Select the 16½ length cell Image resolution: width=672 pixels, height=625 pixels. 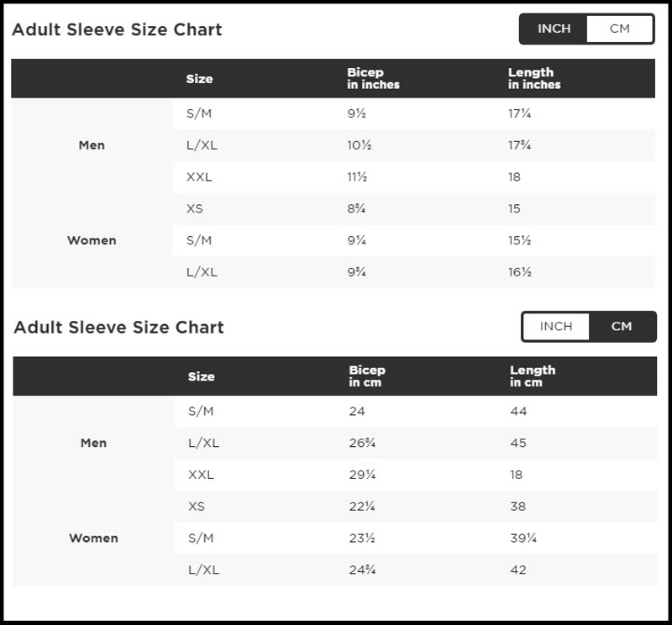coord(520,272)
